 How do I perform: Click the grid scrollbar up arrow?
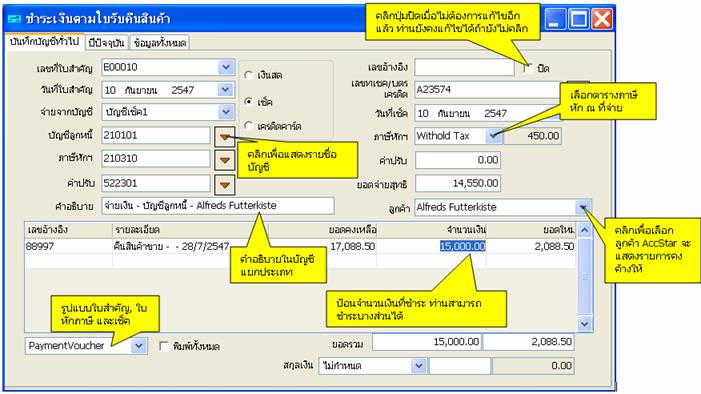click(585, 230)
